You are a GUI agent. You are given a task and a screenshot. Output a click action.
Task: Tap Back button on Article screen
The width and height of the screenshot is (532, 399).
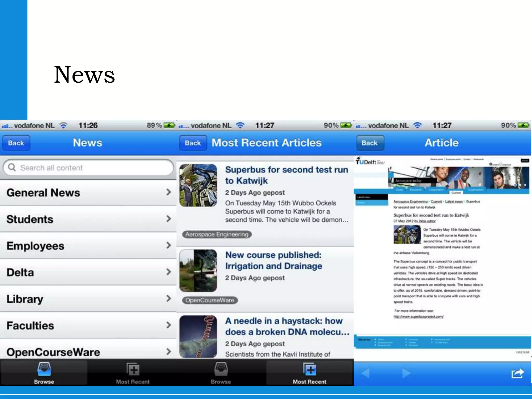[x=370, y=143]
